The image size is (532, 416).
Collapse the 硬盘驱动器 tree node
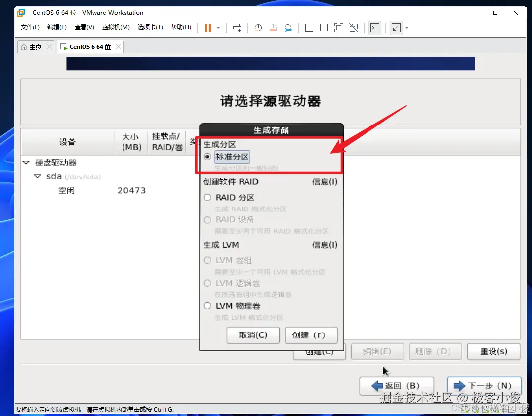[x=26, y=163]
